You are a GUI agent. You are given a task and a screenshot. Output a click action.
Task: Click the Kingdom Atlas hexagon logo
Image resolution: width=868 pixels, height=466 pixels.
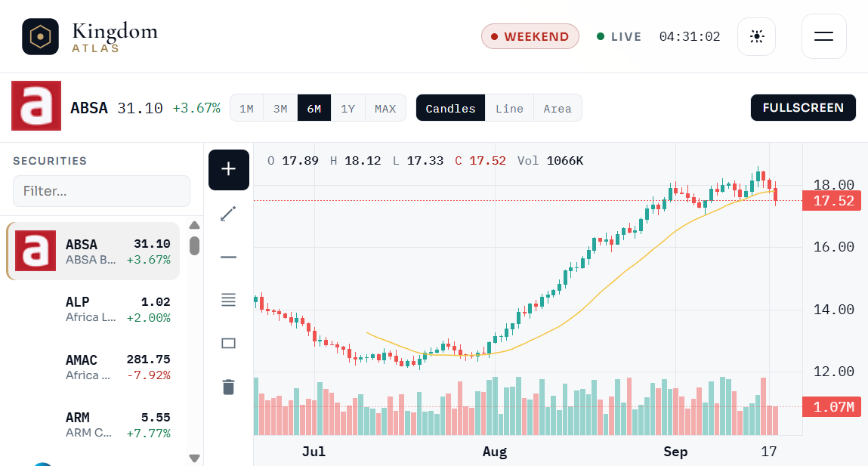point(40,36)
